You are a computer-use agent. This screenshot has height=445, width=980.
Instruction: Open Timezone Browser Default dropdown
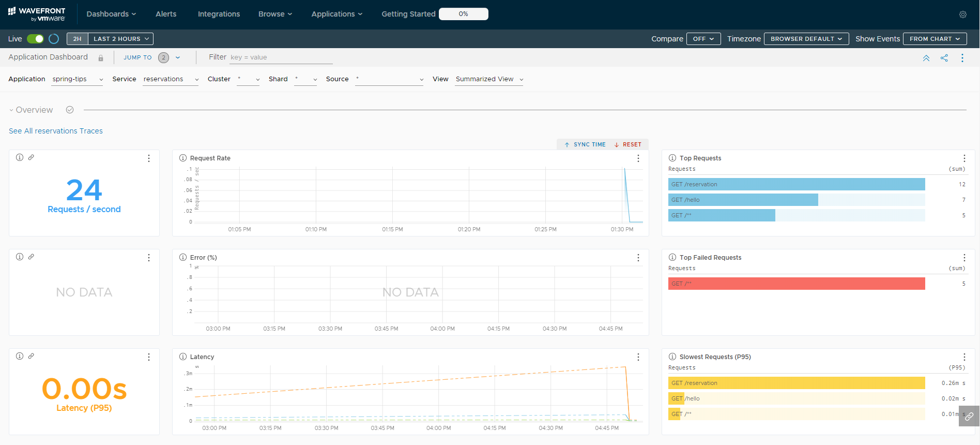(x=806, y=39)
